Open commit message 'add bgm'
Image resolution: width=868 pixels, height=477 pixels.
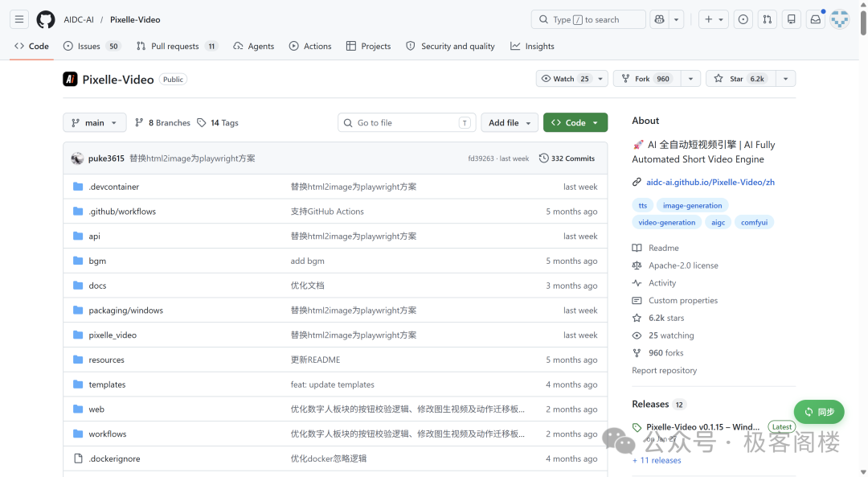click(x=307, y=261)
